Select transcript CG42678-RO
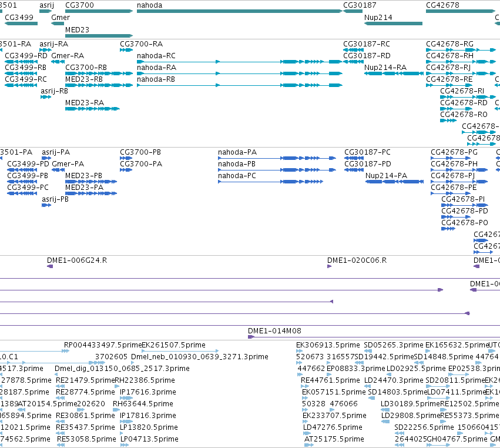The width and height of the screenshot is (500, 448). [x=448, y=121]
